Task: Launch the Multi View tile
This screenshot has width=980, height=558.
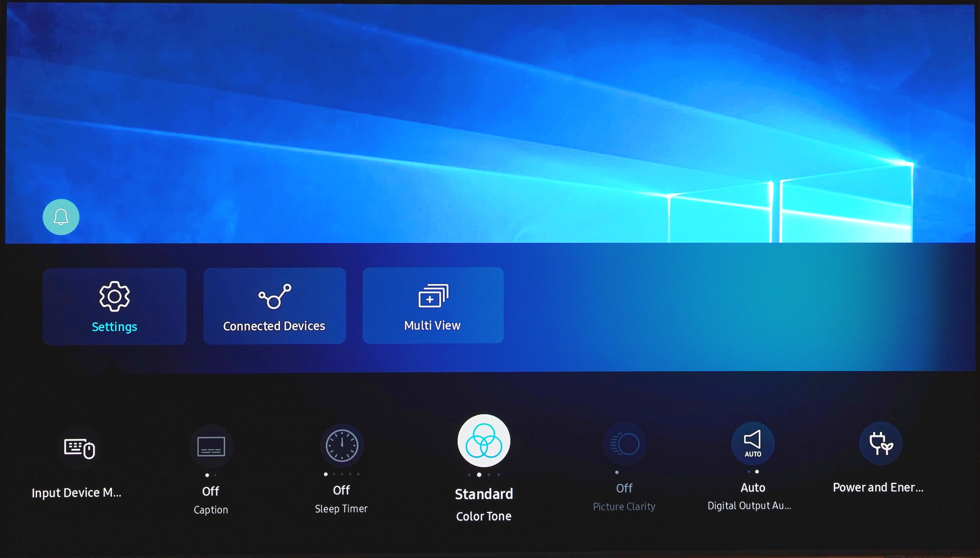Action: [x=433, y=305]
